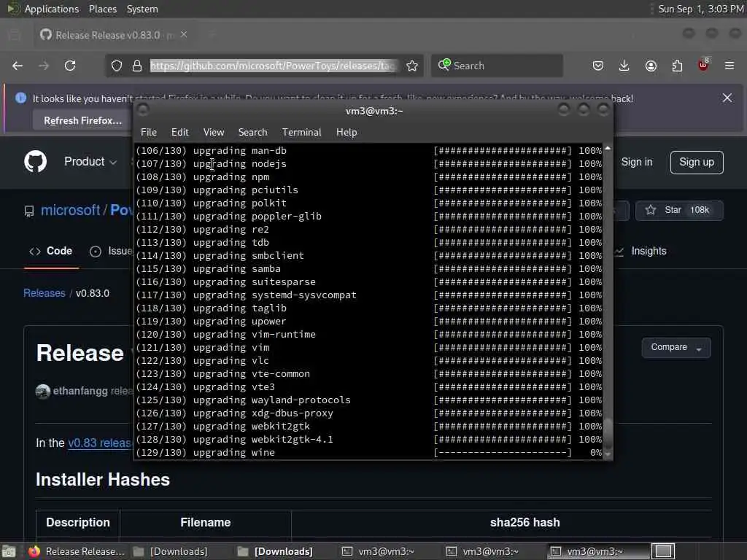Open the terminal File menu

tap(149, 133)
